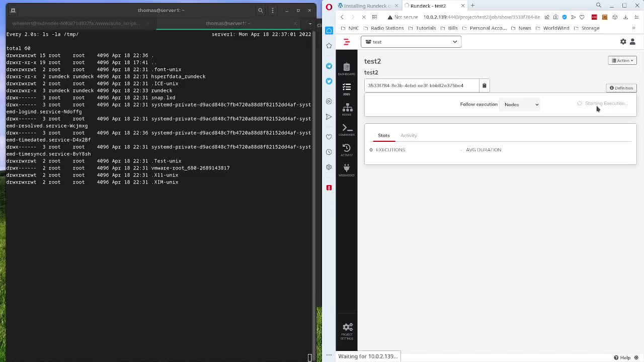Viewport: 644px width, 362px height.
Task: Open the Personal Acco... bookmarks folder
Action: coord(484,28)
